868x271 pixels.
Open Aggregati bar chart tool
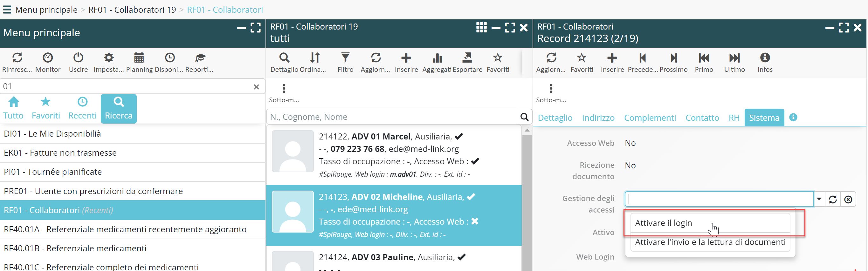pyautogui.click(x=437, y=58)
